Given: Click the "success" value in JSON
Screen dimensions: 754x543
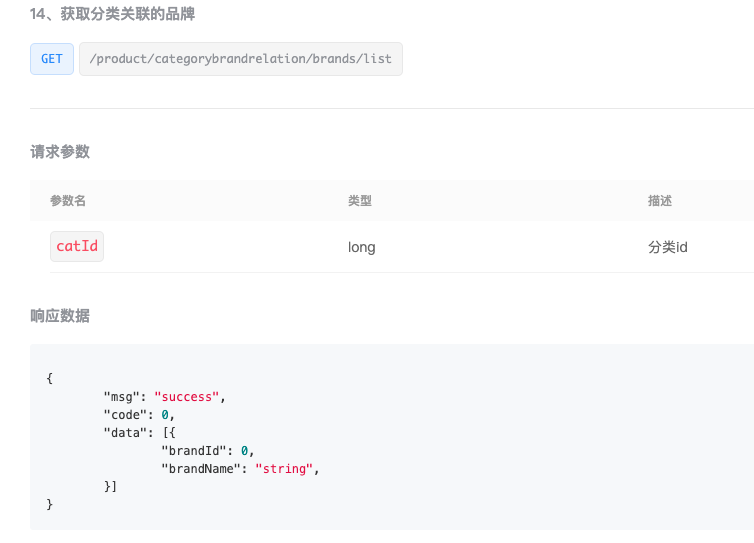Looking at the screenshot, I should tap(187, 397).
